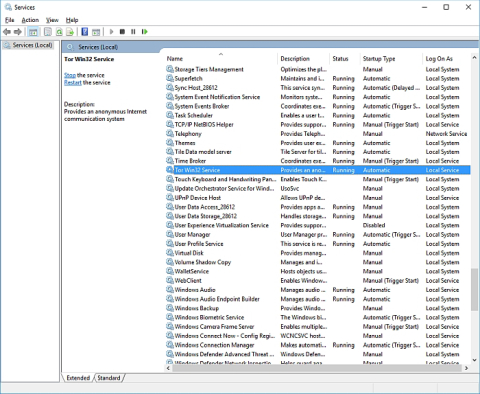Select the User Profile Service row
Image resolution: width=480 pixels, height=394 pixels.
[318, 244]
